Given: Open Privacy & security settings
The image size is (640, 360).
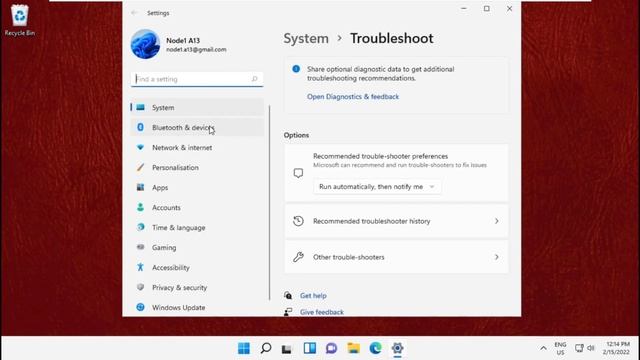Looking at the screenshot, I should [x=197, y=287].
